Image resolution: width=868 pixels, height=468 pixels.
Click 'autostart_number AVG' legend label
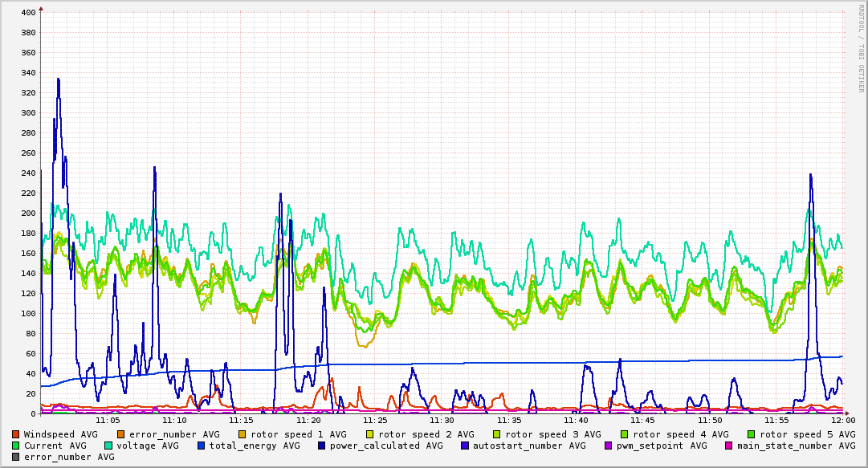(x=529, y=446)
